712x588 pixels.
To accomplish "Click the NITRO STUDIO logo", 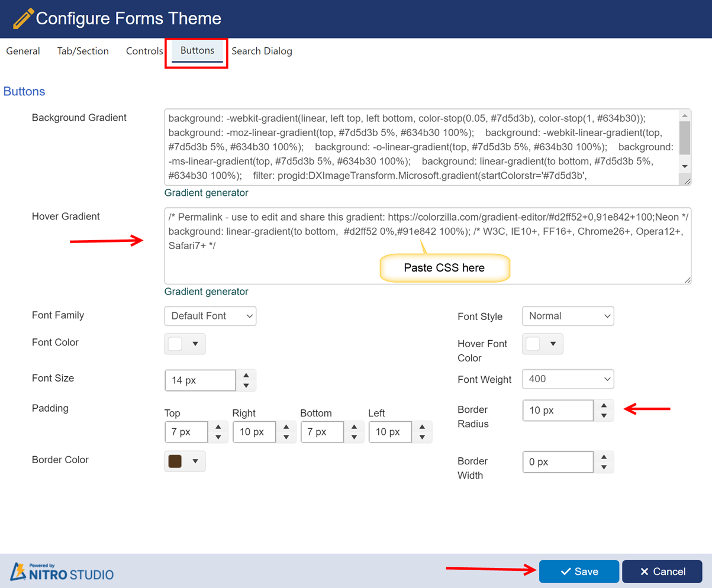I will (x=62, y=571).
